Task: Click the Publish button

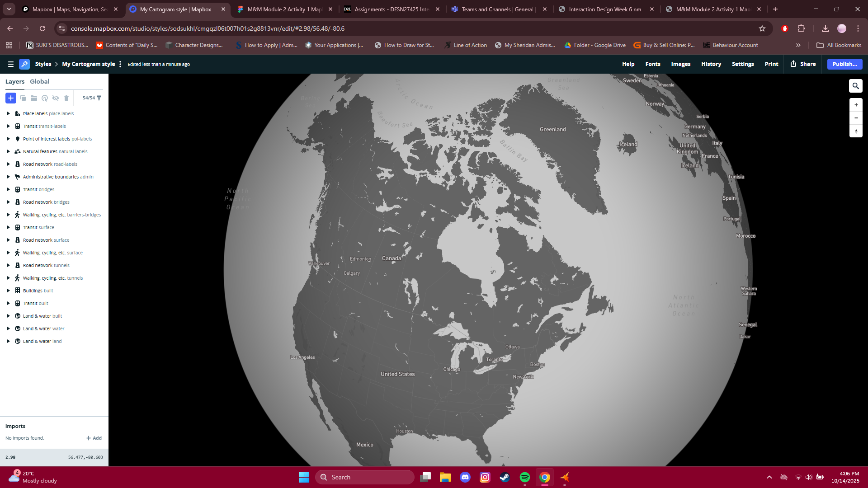Action: 844,64
